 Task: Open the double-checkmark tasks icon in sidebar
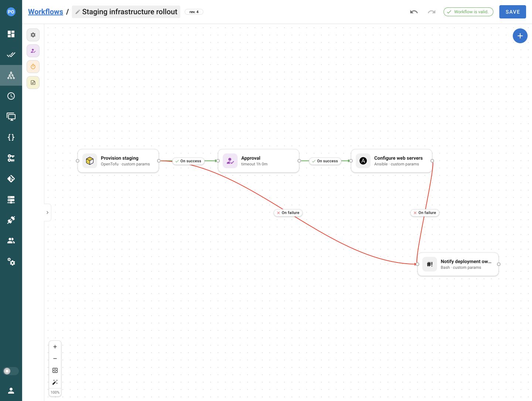tap(11, 55)
